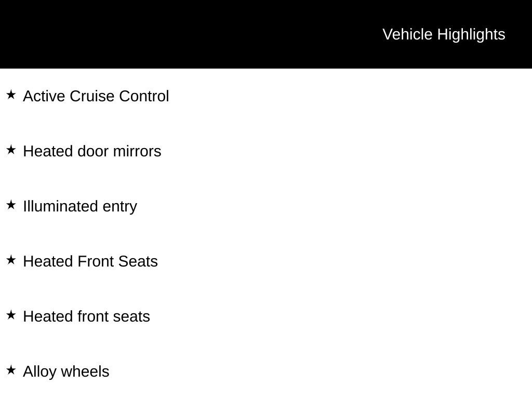Image resolution: width=532 pixels, height=399 pixels.
Task: Select the star bullet for Alloy wheels
Action: point(11,370)
